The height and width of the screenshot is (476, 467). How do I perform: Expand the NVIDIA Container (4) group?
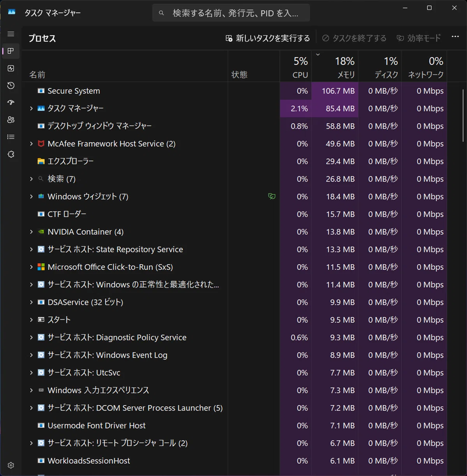pyautogui.click(x=31, y=232)
